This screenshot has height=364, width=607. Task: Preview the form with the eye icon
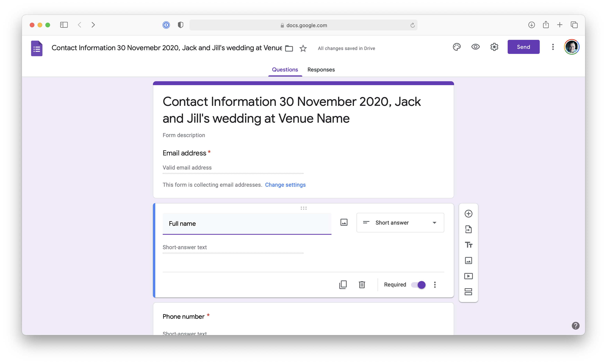(x=475, y=47)
